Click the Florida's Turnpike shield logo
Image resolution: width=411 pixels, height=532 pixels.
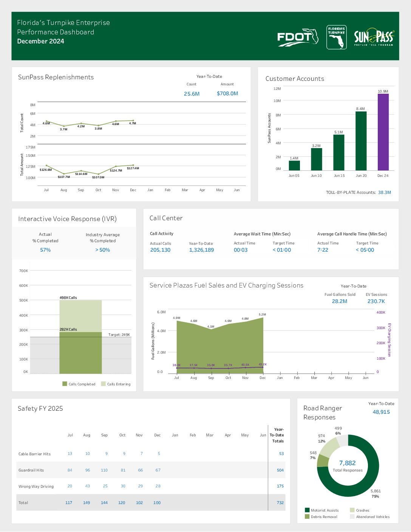click(x=336, y=37)
